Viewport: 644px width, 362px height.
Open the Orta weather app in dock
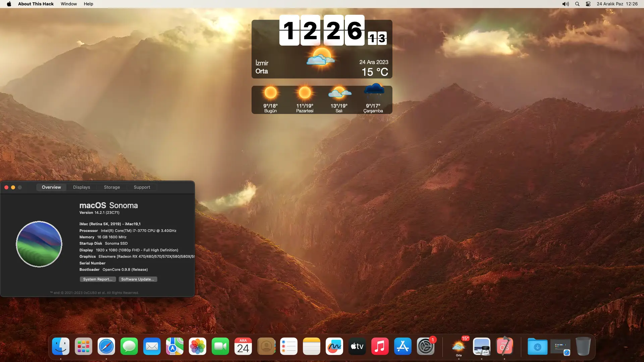[459, 346]
